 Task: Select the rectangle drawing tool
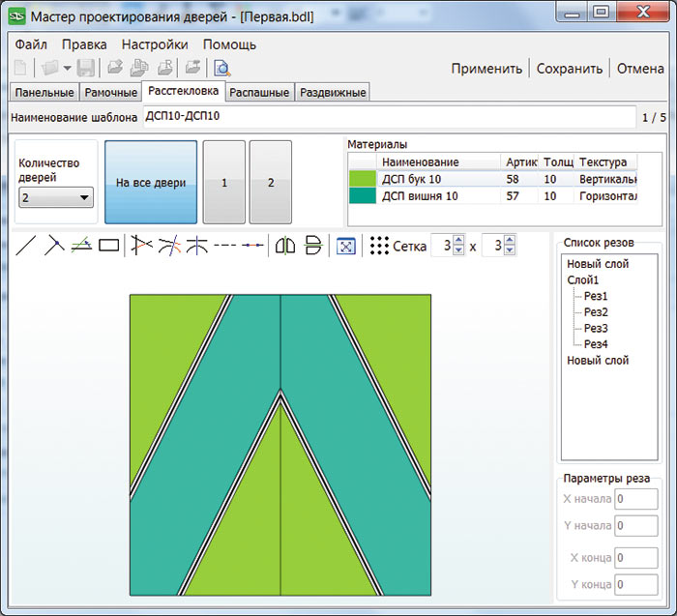(x=108, y=246)
